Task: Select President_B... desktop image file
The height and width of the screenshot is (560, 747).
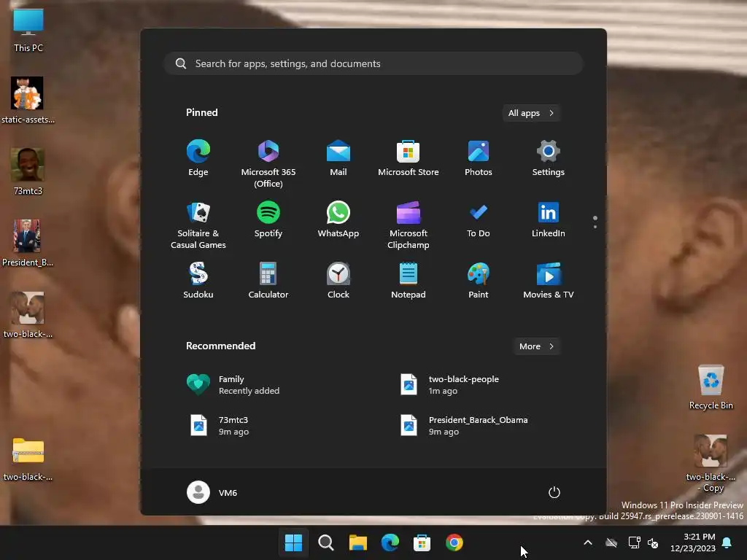Action: click(28, 243)
